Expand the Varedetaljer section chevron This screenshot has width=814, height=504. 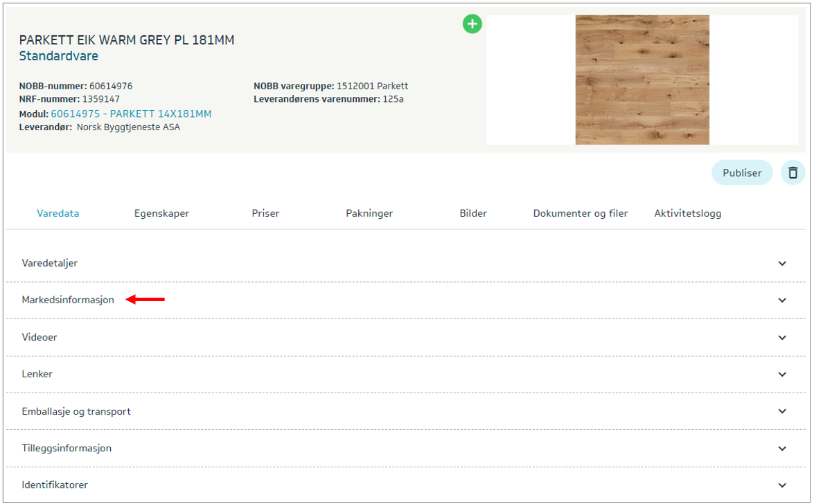point(782,264)
